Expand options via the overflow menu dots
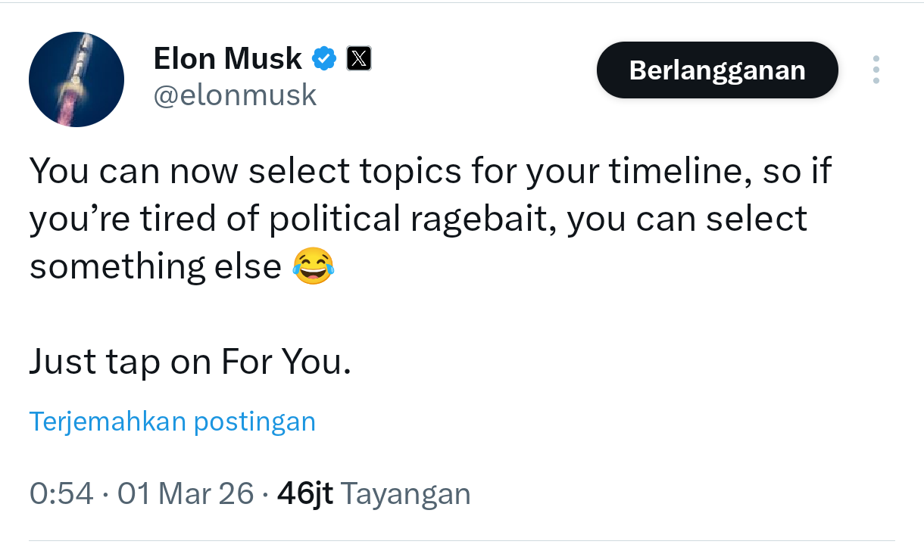 pyautogui.click(x=876, y=70)
